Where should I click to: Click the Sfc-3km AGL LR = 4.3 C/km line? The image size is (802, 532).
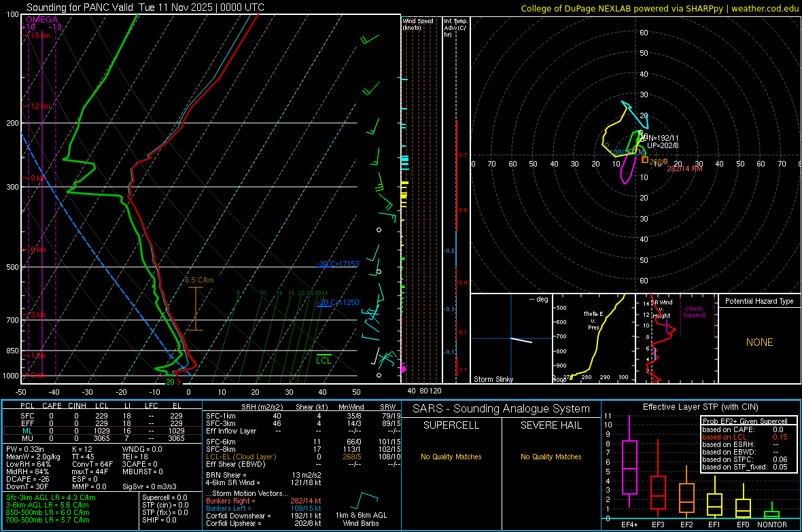51,497
